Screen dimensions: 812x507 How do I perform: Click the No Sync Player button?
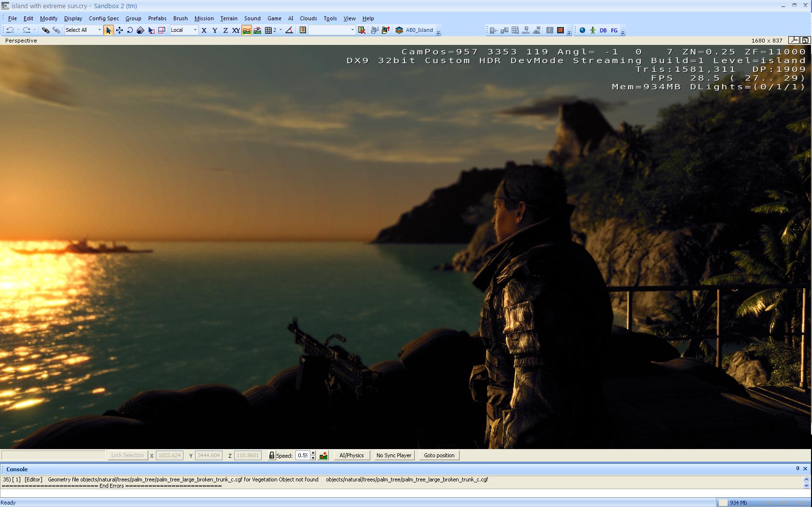pyautogui.click(x=394, y=455)
